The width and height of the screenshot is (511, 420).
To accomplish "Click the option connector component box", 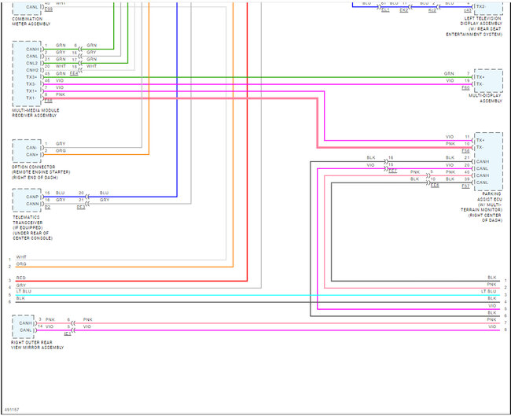I will 27,151.
